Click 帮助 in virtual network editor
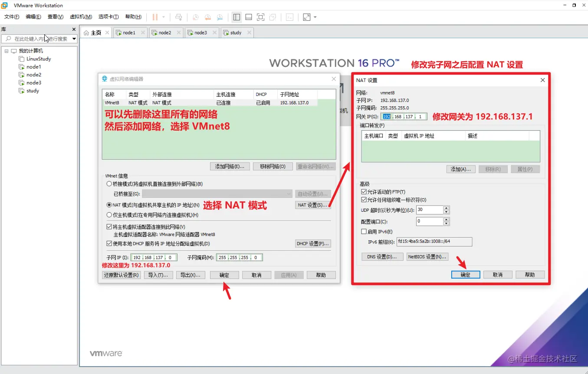588x374 pixels. click(x=321, y=275)
